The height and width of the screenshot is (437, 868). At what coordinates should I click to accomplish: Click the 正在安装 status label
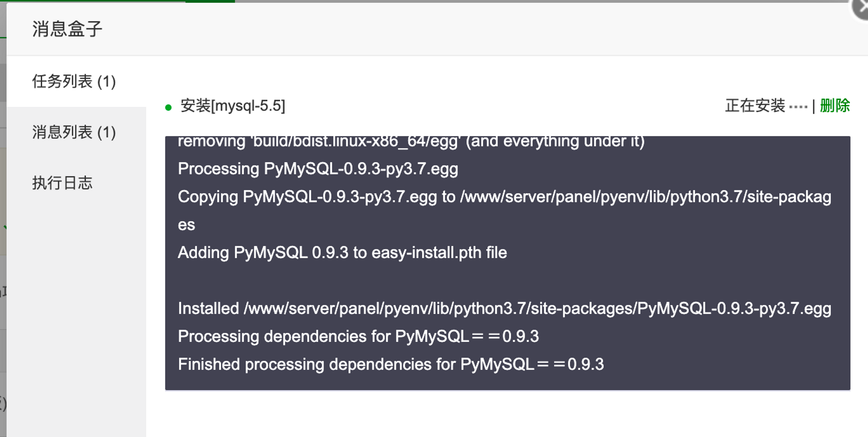click(755, 106)
